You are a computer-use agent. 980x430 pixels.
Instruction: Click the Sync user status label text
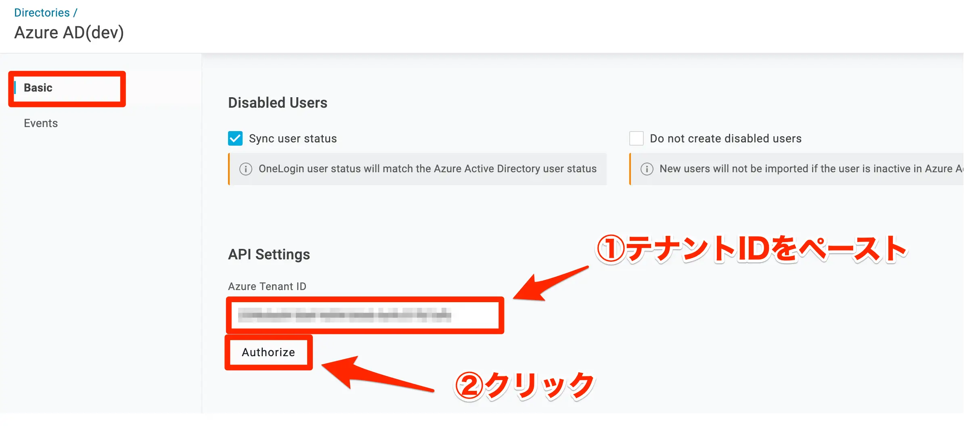pos(293,139)
